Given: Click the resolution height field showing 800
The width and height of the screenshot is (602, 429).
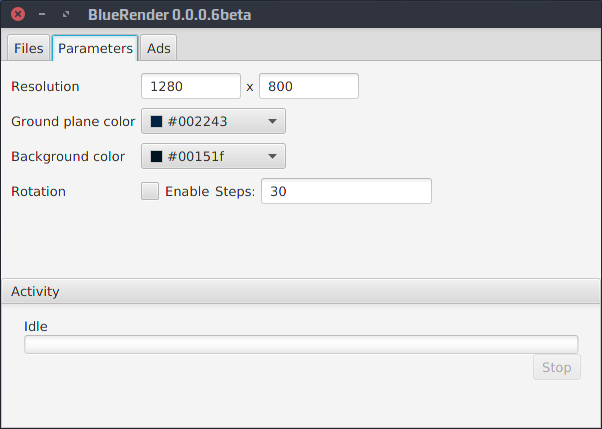Looking at the screenshot, I should pyautogui.click(x=308, y=86).
